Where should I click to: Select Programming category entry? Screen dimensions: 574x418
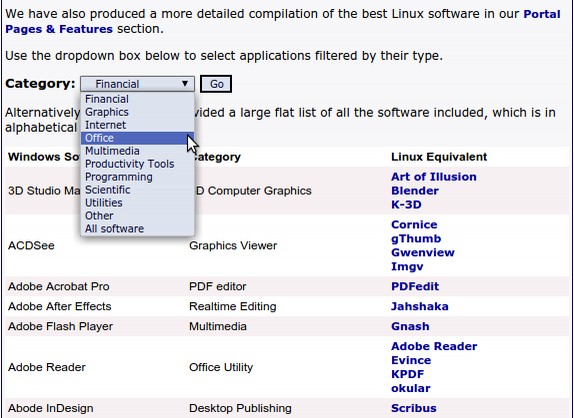point(137,177)
